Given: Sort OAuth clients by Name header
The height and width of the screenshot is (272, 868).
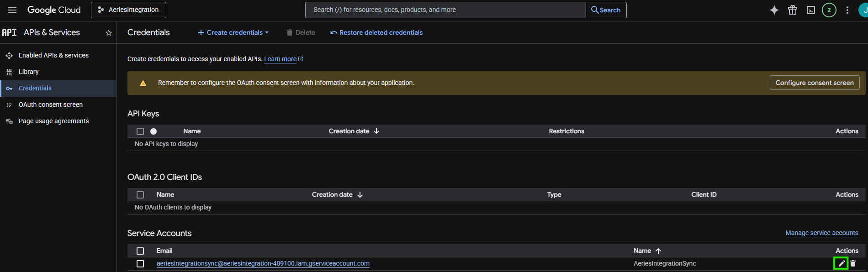Looking at the screenshot, I should tap(165, 194).
